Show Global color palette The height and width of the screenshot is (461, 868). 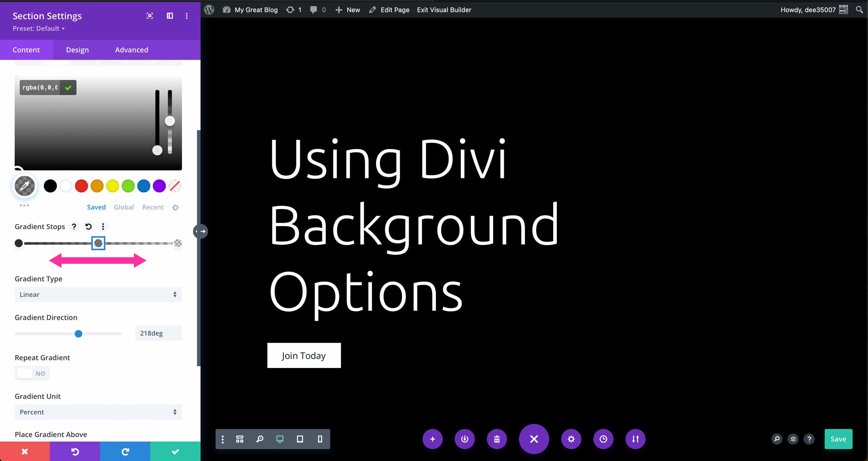coord(124,207)
